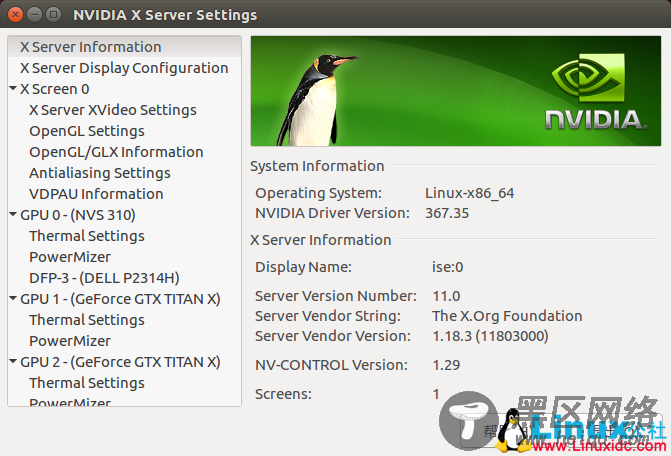This screenshot has width=671, height=456.
Task: Click the Server Version Number label
Action: click(x=336, y=296)
